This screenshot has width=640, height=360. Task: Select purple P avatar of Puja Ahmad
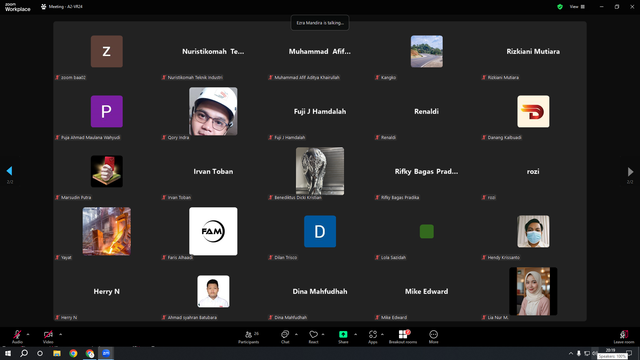107,111
